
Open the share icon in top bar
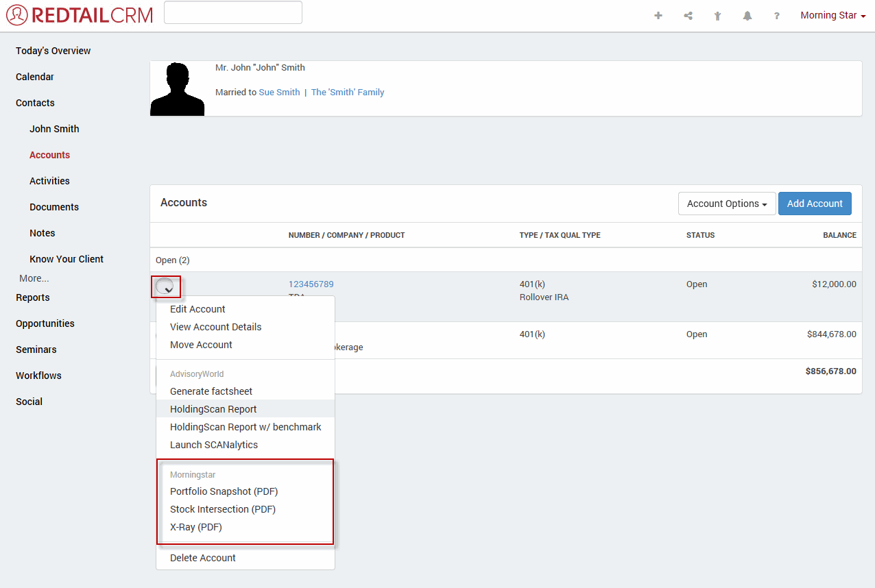688,16
